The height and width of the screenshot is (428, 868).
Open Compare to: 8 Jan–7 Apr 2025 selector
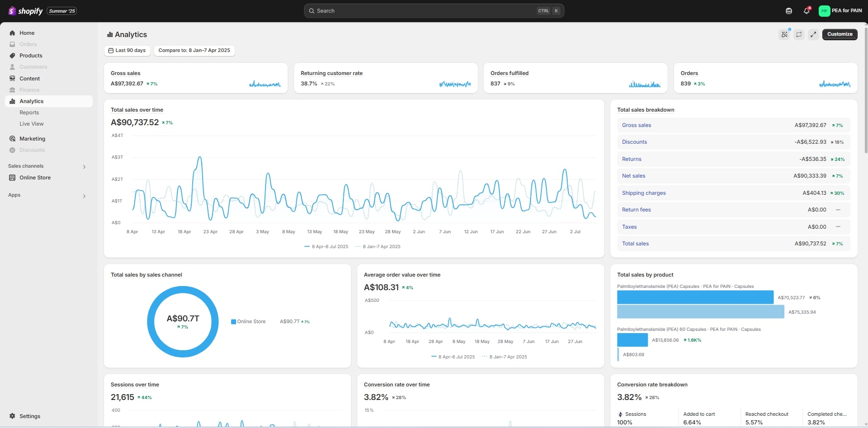coord(194,51)
